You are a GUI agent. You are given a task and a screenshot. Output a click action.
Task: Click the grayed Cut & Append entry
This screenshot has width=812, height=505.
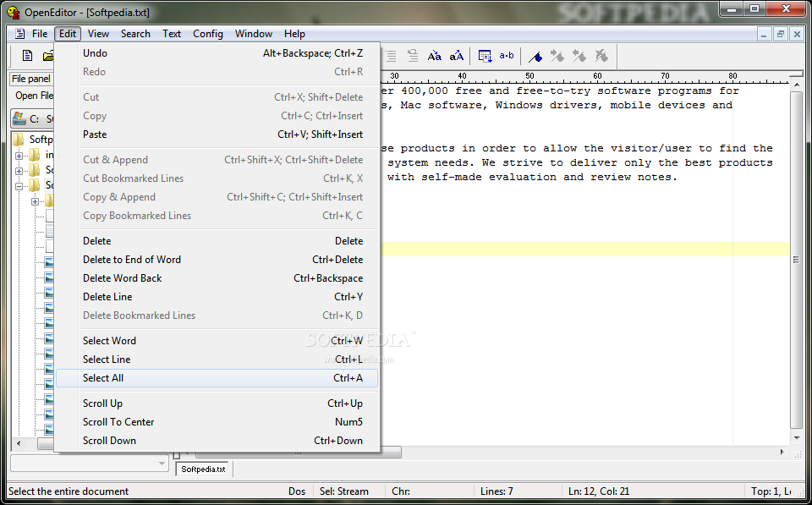coord(217,160)
